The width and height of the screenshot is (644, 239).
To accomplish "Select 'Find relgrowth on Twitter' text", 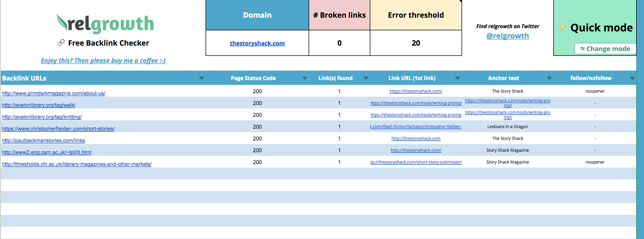I will point(508,26).
